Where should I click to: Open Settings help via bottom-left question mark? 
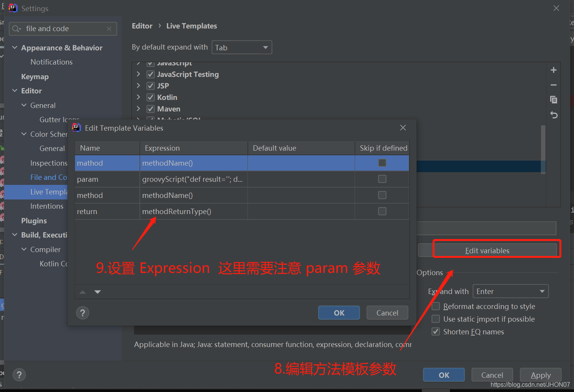[x=19, y=374]
